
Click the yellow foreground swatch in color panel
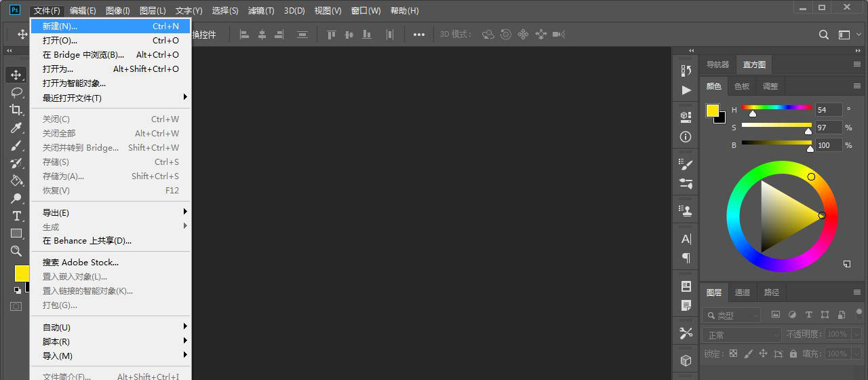712,110
